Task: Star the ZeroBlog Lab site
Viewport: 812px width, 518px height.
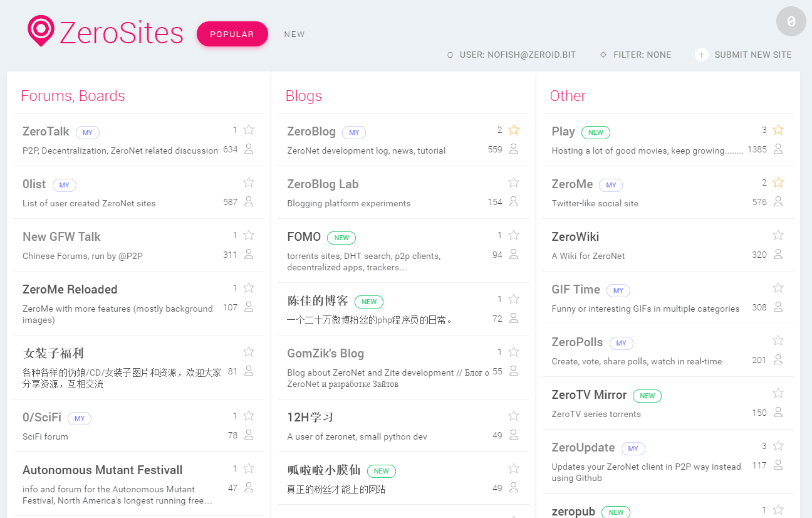Action: [514, 182]
